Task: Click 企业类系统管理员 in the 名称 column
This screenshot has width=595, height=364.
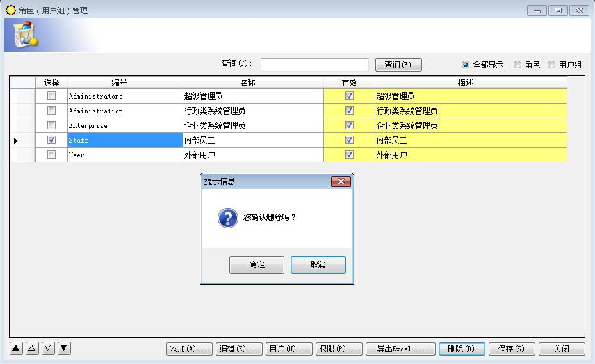Action: pos(253,125)
